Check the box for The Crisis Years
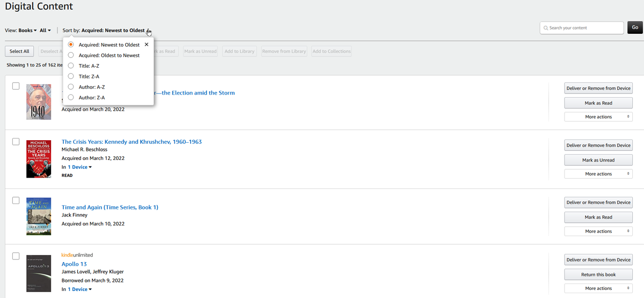The width and height of the screenshot is (644, 298). coord(16,142)
